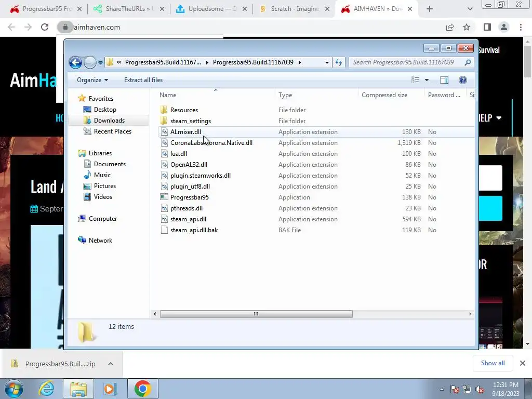This screenshot has width=532, height=399.
Task: Switch to Scratch - Imagine Chrome tab
Action: coord(295,9)
